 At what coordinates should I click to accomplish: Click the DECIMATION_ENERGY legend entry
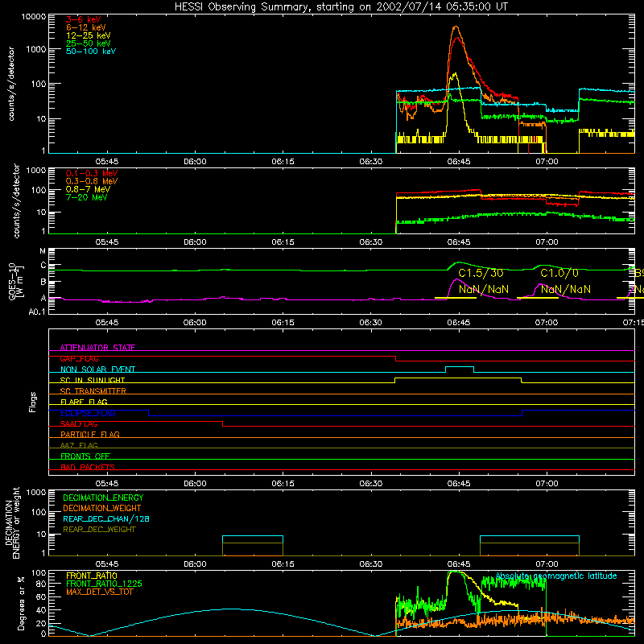103,497
